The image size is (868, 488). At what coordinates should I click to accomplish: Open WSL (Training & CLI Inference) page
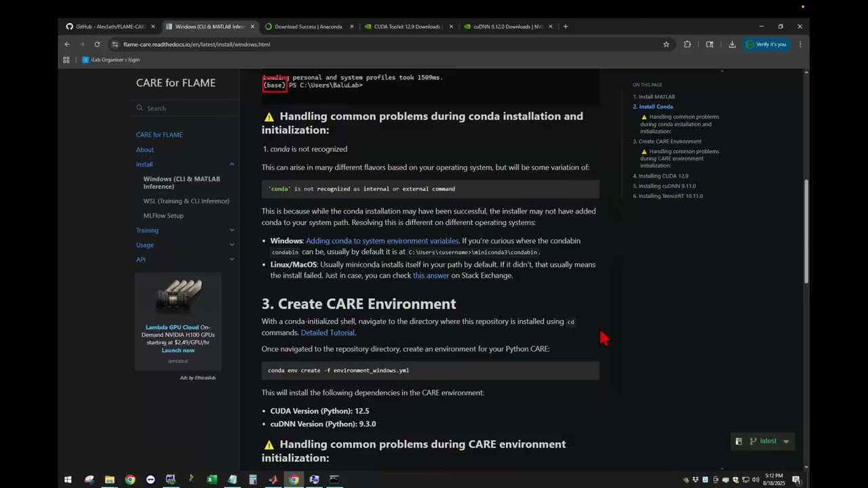pos(186,201)
